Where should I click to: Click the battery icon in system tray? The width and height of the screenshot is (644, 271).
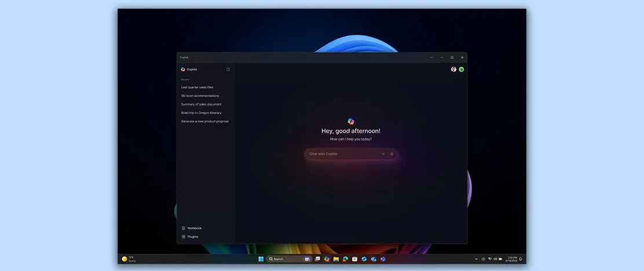point(500,259)
